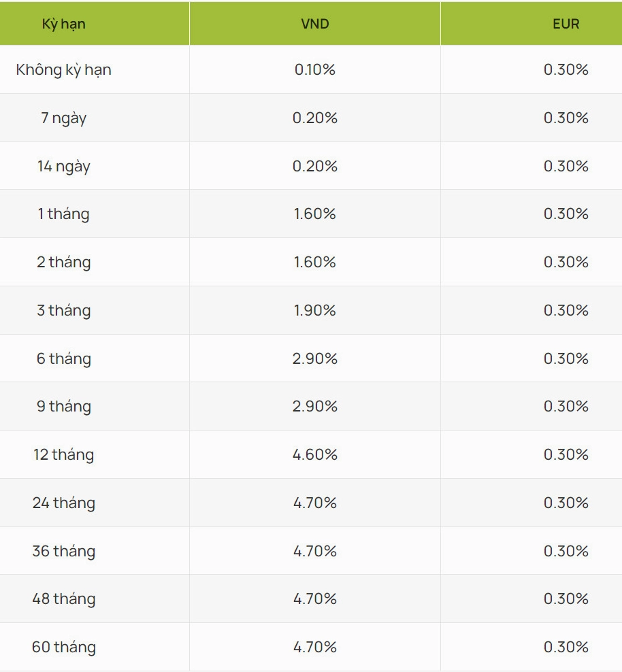Screen dimensions: 622x672
Task: Click the VND rate for 48 tháng
Action: (x=314, y=599)
